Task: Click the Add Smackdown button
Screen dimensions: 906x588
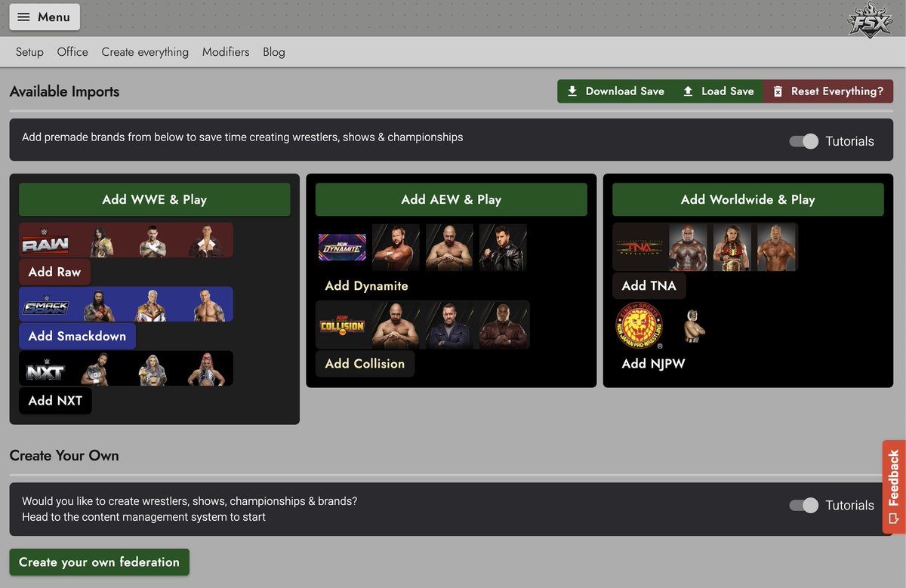Action: point(77,337)
